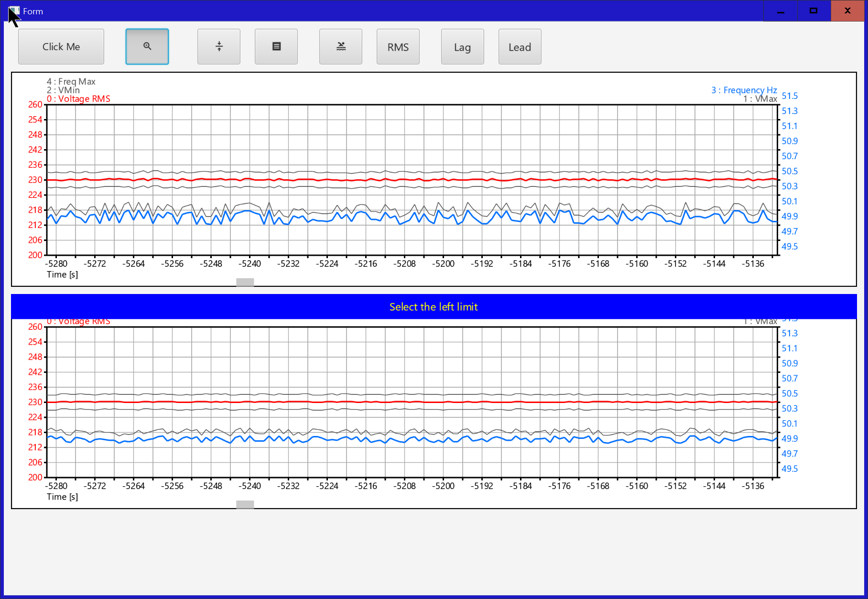Click the swimmer toolbar icon

pos(340,46)
